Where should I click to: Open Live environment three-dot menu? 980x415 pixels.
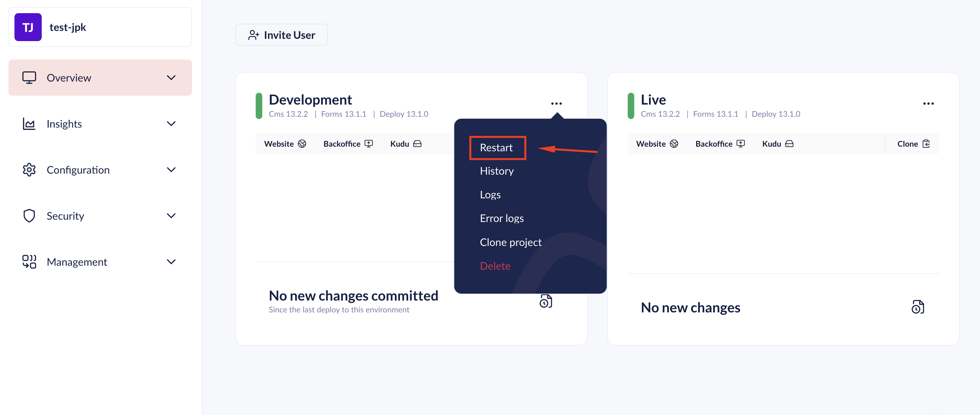(928, 104)
